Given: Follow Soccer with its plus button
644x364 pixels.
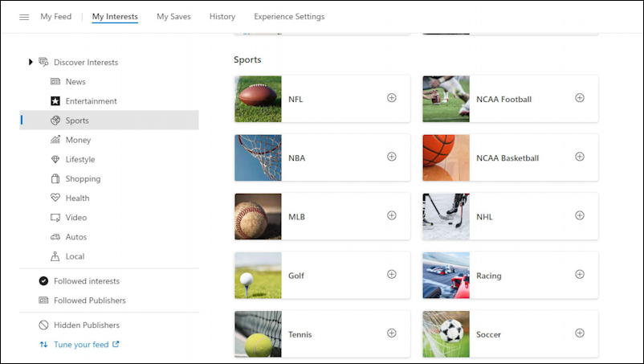Looking at the screenshot, I should (x=580, y=333).
